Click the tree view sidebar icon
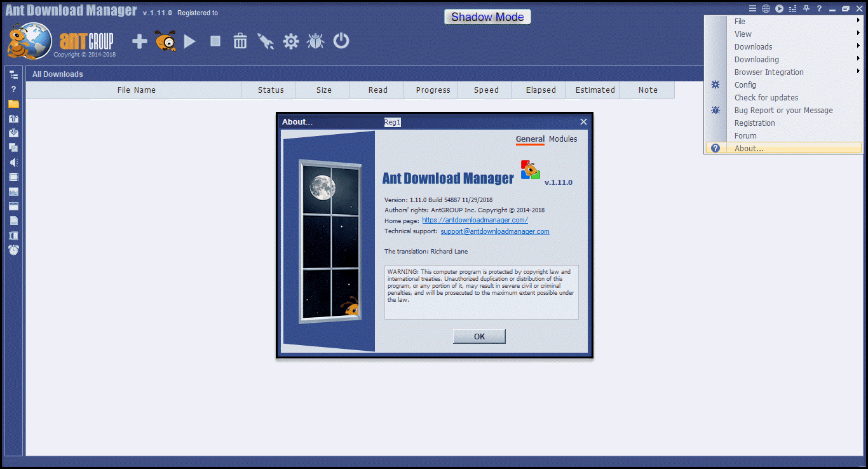Screen dimensions: 868x469 click(13, 75)
